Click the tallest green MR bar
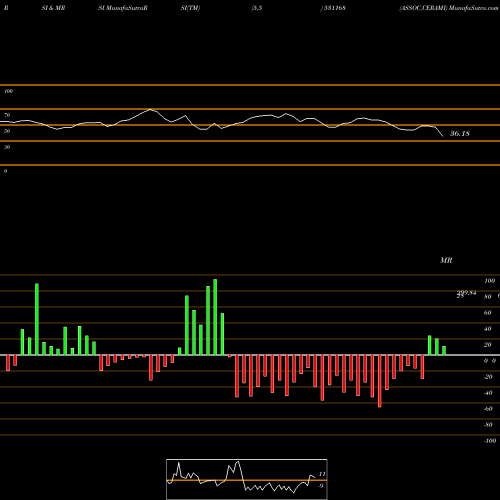Viewport: 500px width, 500px height. (215, 317)
